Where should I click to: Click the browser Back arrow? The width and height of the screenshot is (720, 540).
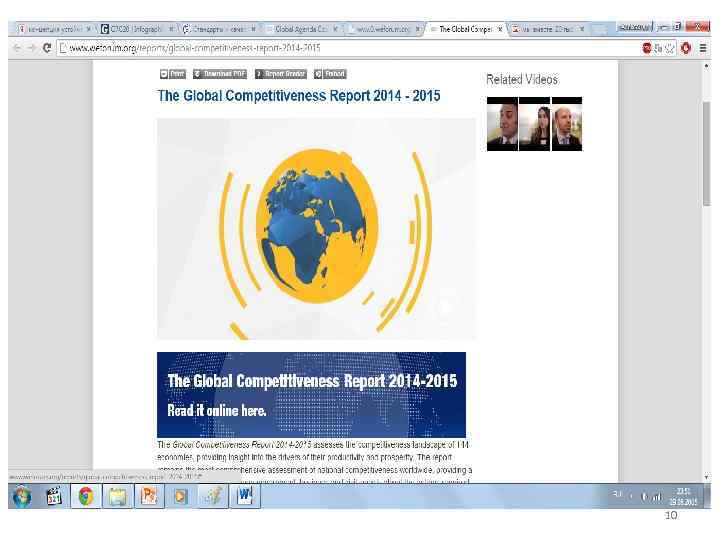pos(17,48)
